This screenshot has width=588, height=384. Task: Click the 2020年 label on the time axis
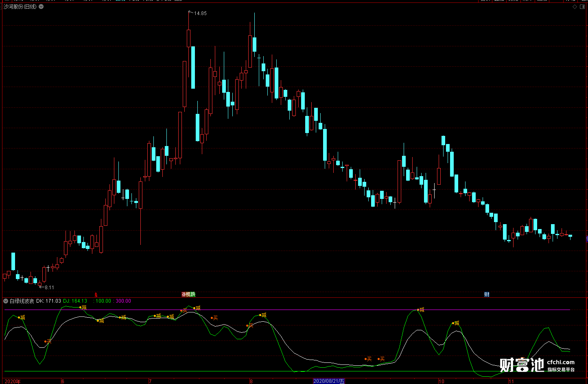click(x=13, y=381)
